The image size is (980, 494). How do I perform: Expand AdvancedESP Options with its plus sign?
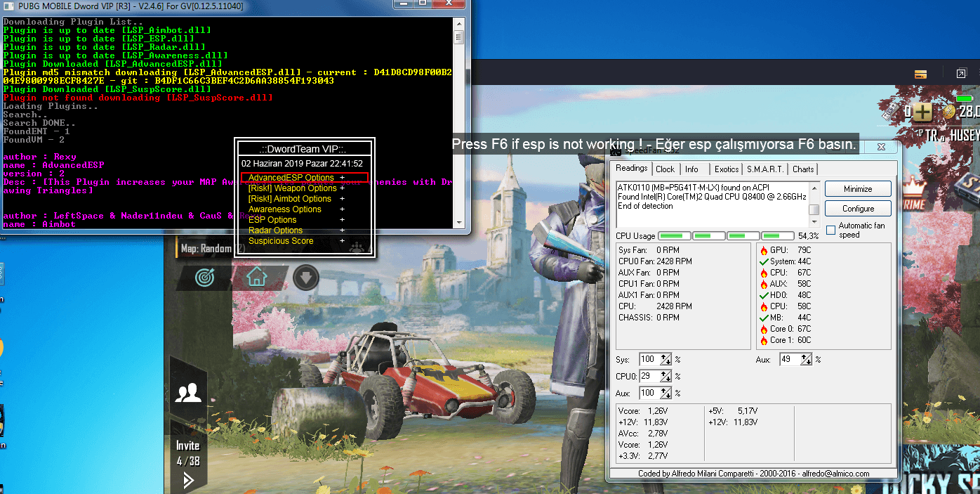point(343,178)
